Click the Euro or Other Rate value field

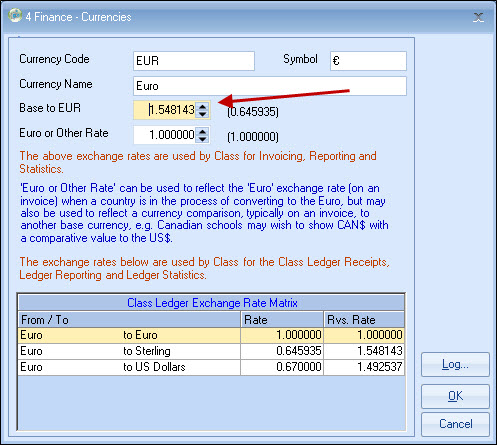tap(165, 135)
